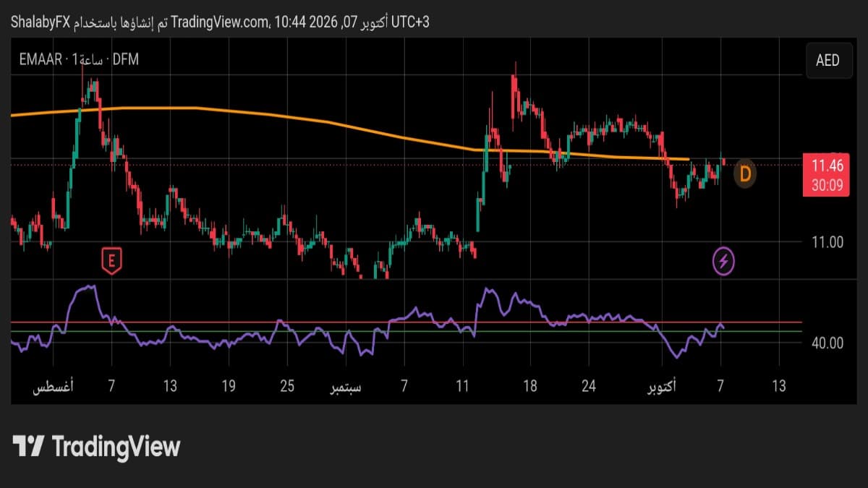Click the orange D dividend marker

click(744, 174)
